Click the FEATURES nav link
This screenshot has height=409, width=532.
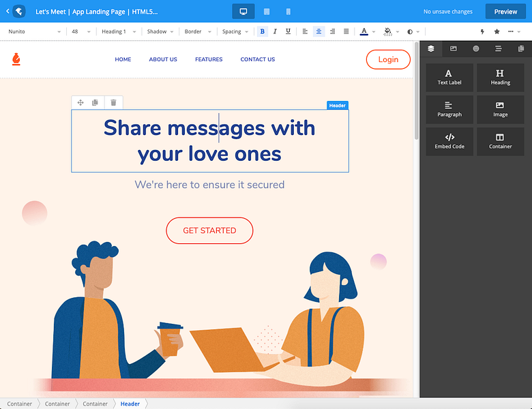tap(209, 59)
